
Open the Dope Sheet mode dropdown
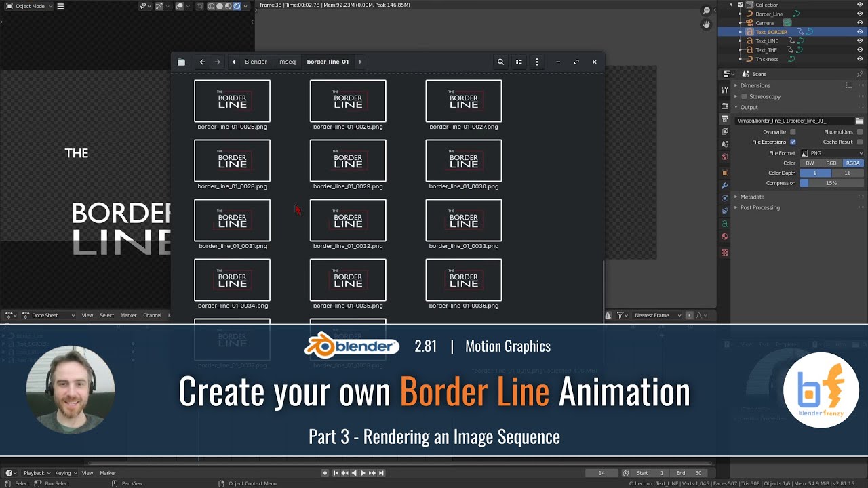tap(49, 315)
